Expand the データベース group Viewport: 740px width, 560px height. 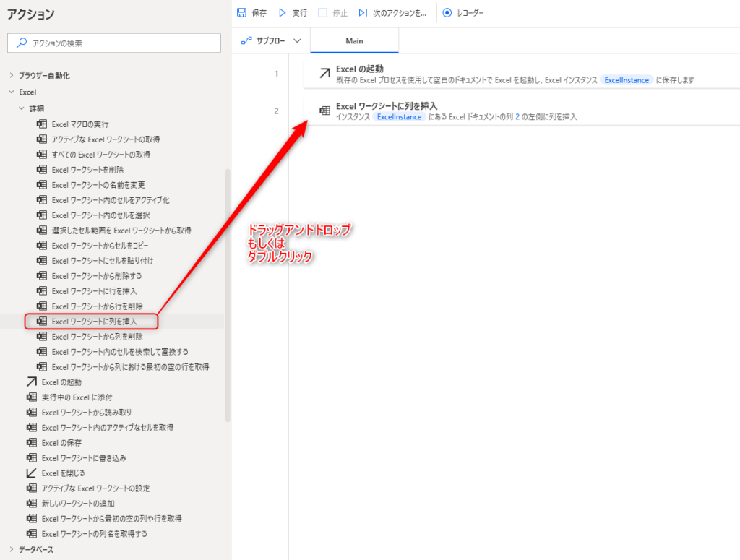click(x=12, y=549)
